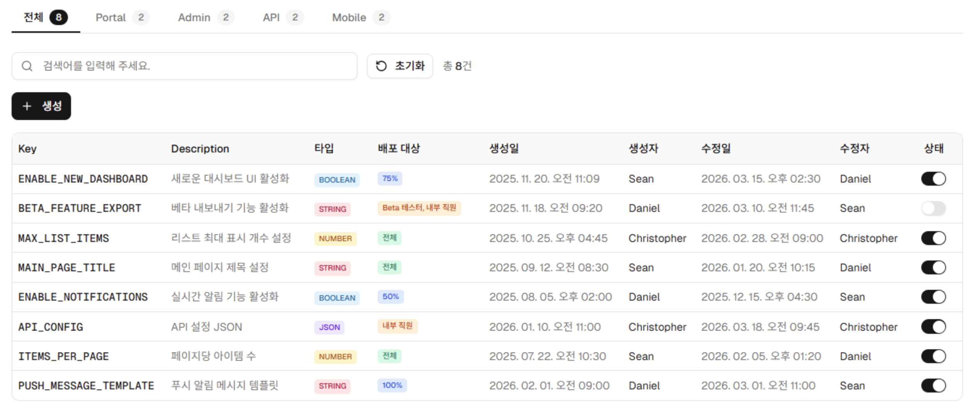Click the 2025. 11. 20. 오전 11:09 created date
This screenshot has height=416, width=980.
tap(544, 179)
